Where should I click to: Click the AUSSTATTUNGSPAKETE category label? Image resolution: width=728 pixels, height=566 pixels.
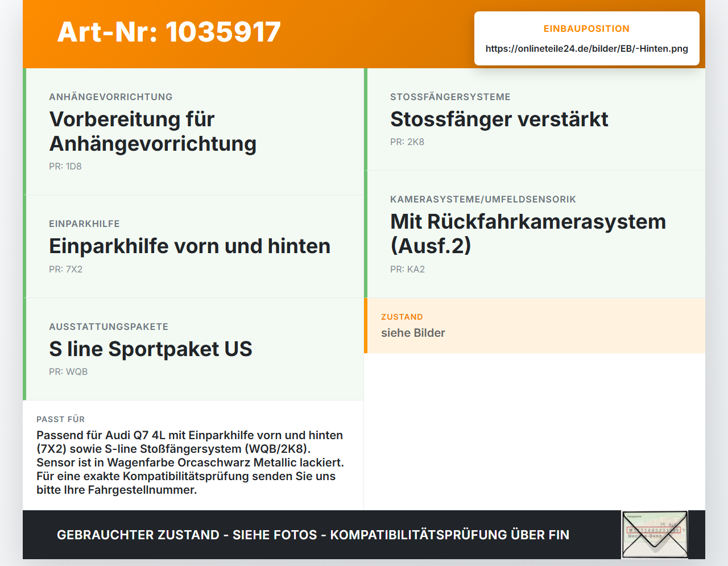tap(109, 327)
